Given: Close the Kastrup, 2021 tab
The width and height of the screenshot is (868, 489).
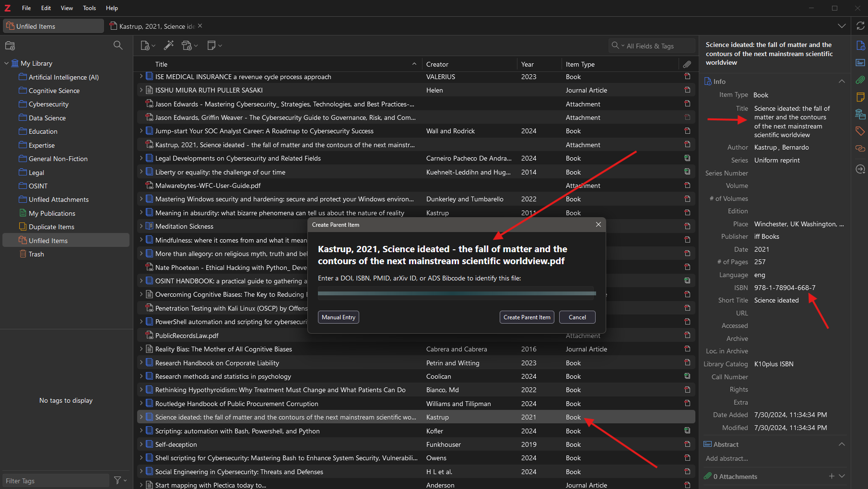Looking at the screenshot, I should click(200, 26).
